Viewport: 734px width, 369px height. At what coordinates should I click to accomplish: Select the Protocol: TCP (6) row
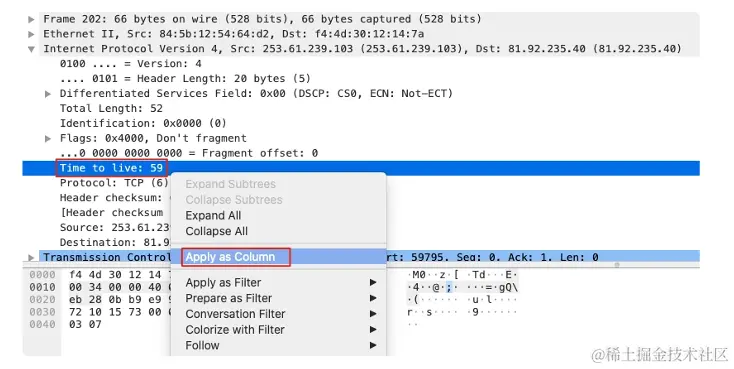point(114,183)
